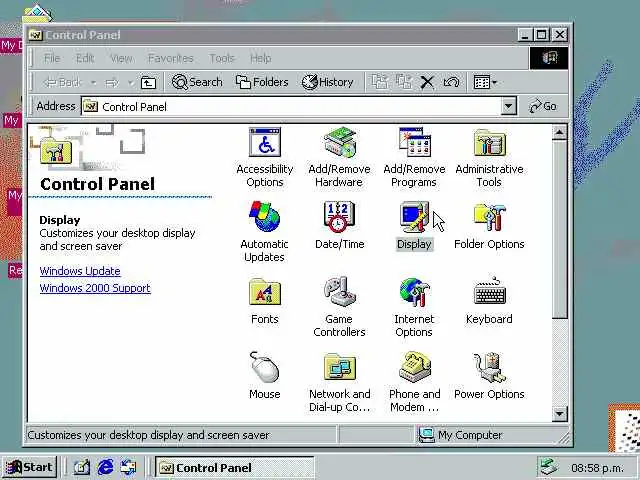Click the Forward navigation arrow
Viewport: 640px width, 480px height.
tap(112, 83)
